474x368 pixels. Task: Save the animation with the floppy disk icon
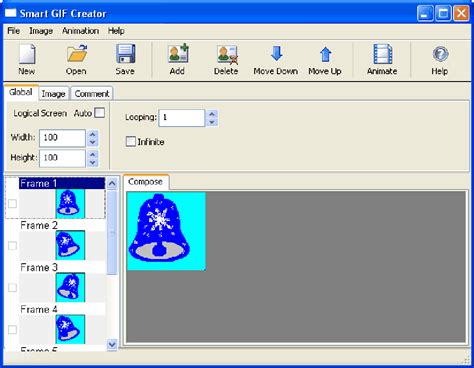[x=125, y=54]
